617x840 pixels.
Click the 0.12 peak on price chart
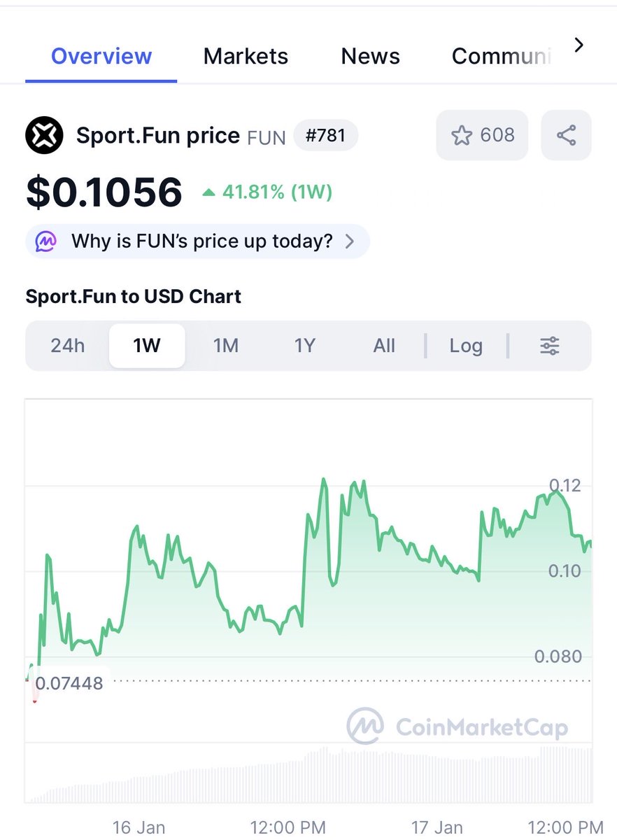[323, 480]
